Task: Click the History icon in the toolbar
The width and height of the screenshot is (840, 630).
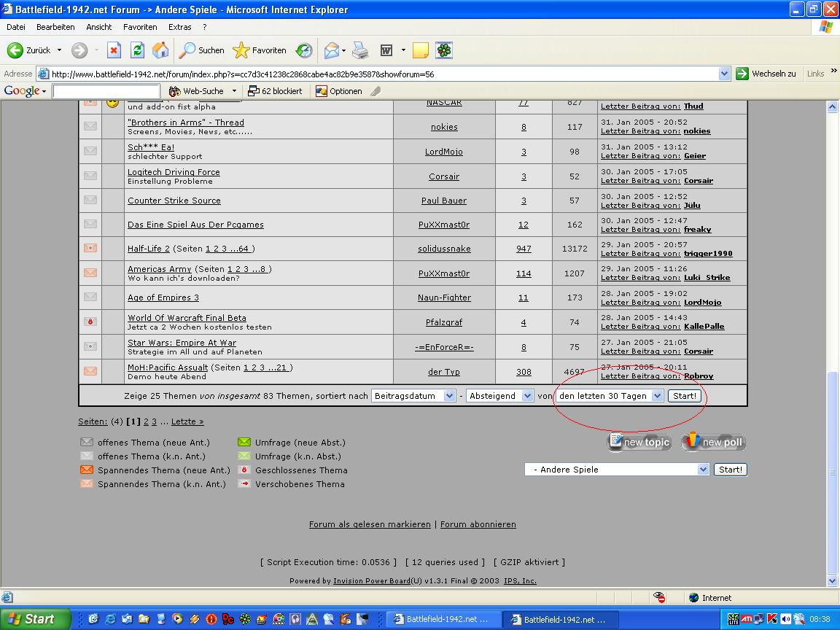Action: tap(304, 50)
